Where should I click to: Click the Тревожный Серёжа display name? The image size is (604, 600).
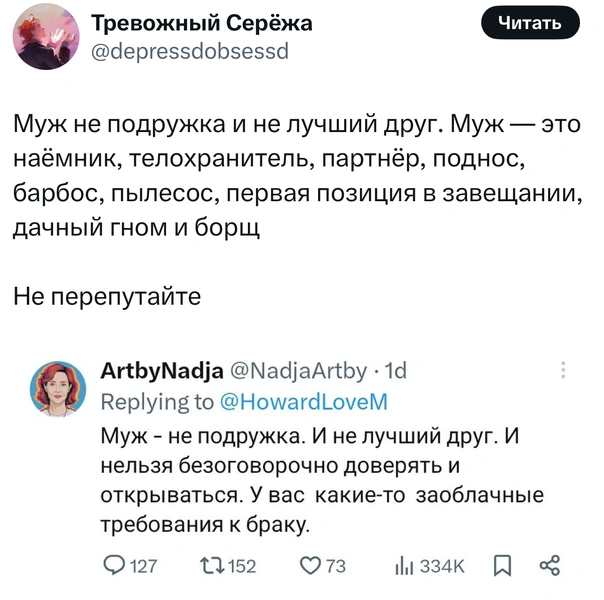click(202, 24)
